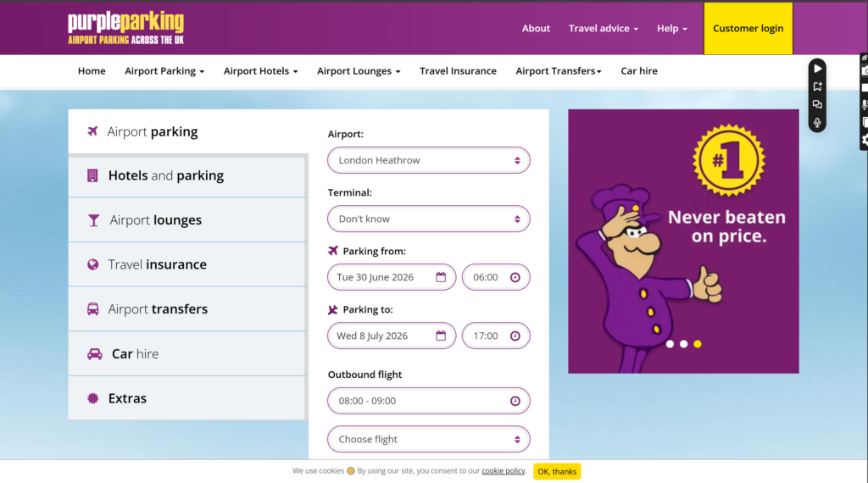868x483 pixels.
Task: Open the About page
Action: (536, 28)
